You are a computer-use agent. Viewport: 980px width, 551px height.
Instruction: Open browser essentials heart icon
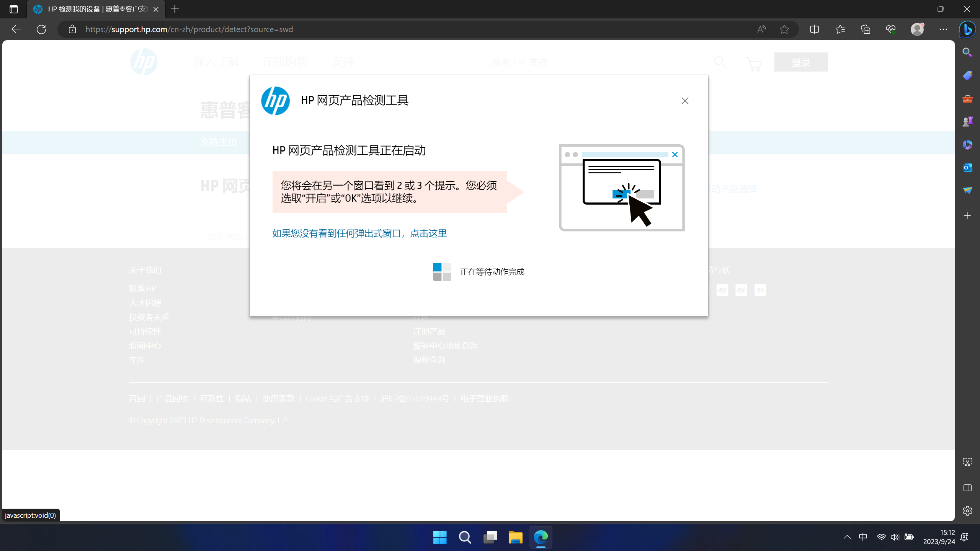pyautogui.click(x=891, y=29)
